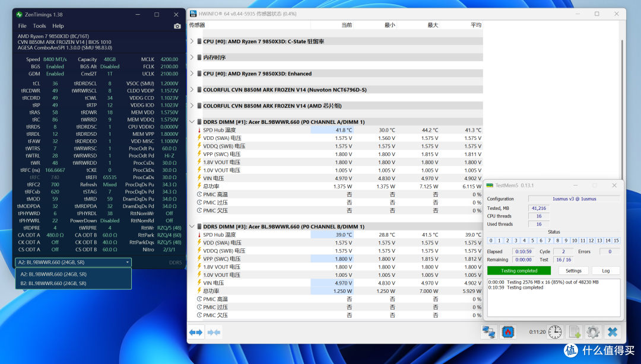Click the Settings button in TestMem5
The width and height of the screenshot is (641, 364).
point(573,271)
